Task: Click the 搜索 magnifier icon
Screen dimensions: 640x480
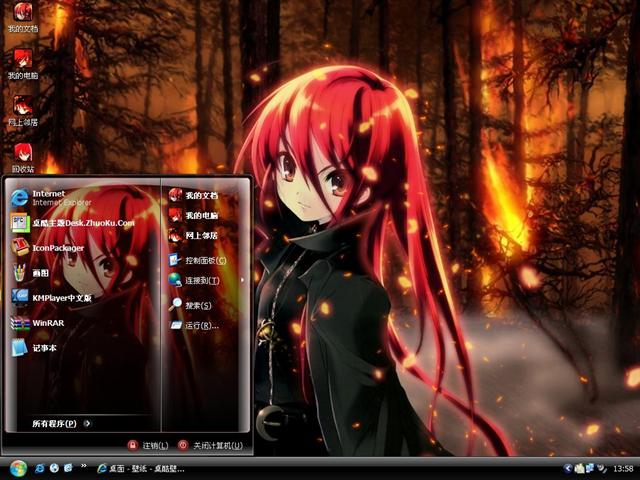Action: (176, 304)
